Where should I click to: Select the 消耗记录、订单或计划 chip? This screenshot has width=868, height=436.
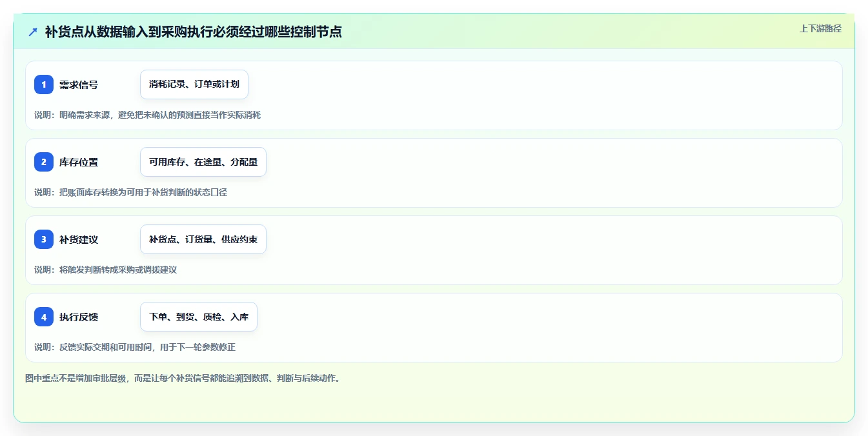(194, 84)
